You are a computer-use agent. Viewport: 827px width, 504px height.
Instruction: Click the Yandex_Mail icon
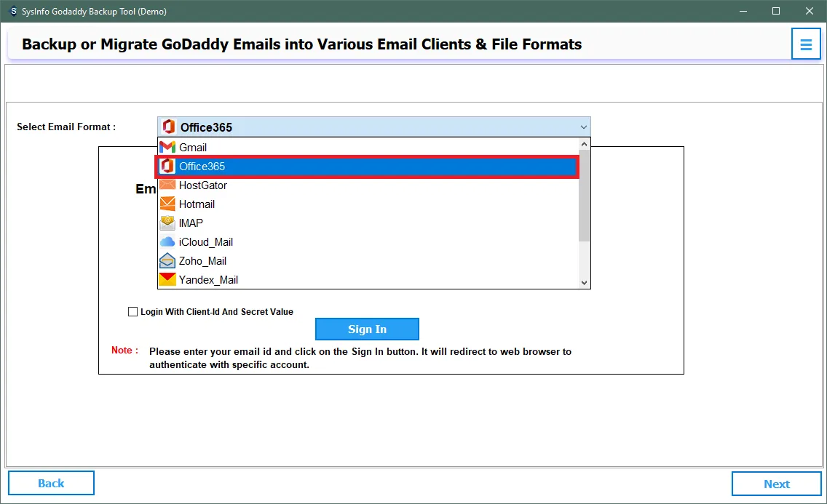pyautogui.click(x=167, y=280)
